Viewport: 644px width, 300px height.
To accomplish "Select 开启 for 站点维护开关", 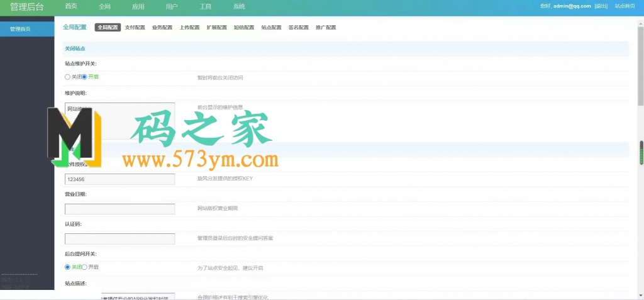I will click(x=84, y=77).
